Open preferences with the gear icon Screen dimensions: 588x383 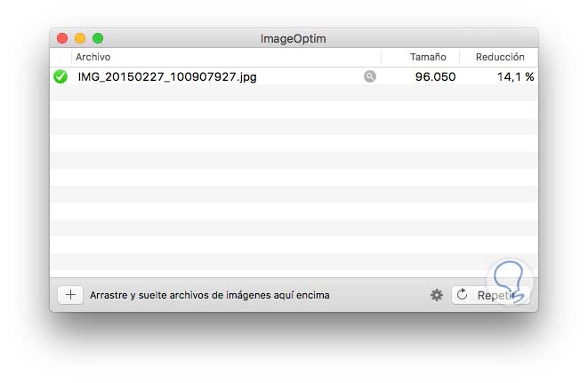click(437, 295)
